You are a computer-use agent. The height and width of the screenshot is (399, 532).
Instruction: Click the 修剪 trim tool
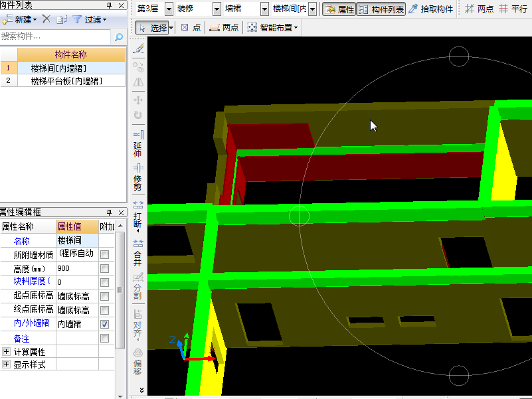[x=138, y=177]
